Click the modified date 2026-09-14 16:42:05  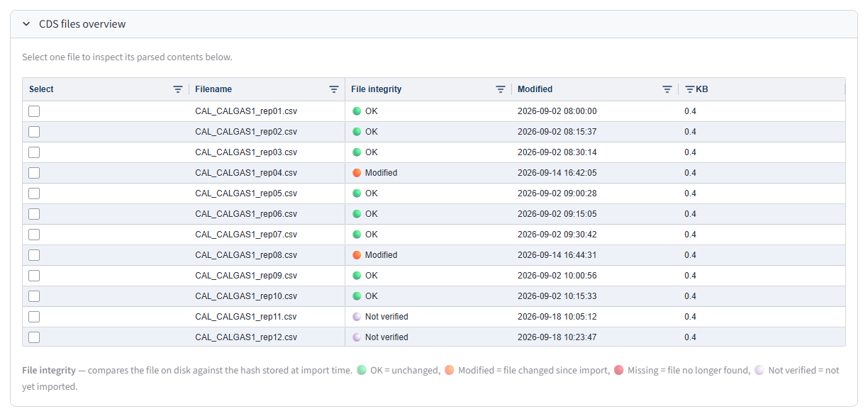(557, 173)
